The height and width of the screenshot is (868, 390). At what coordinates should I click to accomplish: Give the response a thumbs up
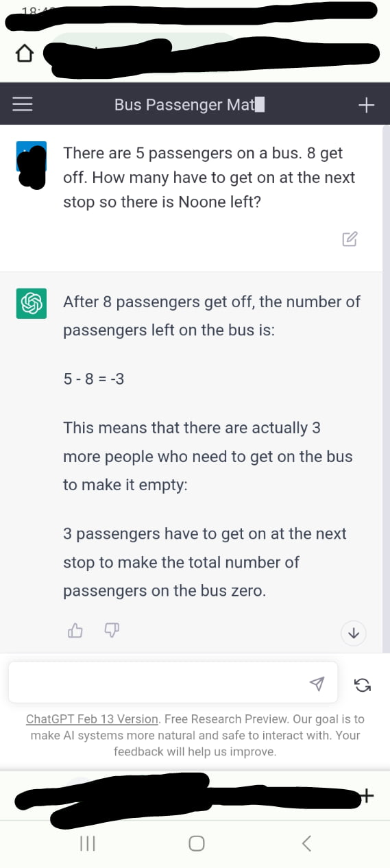click(75, 630)
